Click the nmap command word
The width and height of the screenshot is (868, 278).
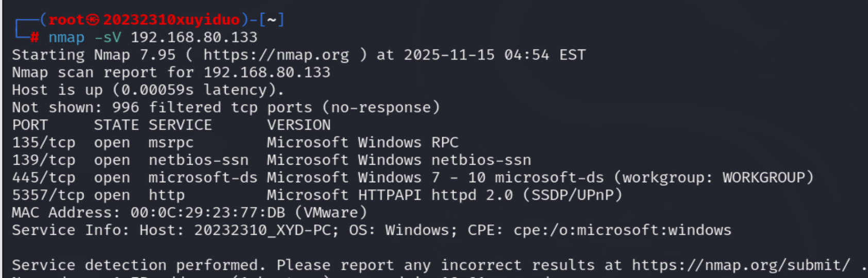tap(66, 38)
